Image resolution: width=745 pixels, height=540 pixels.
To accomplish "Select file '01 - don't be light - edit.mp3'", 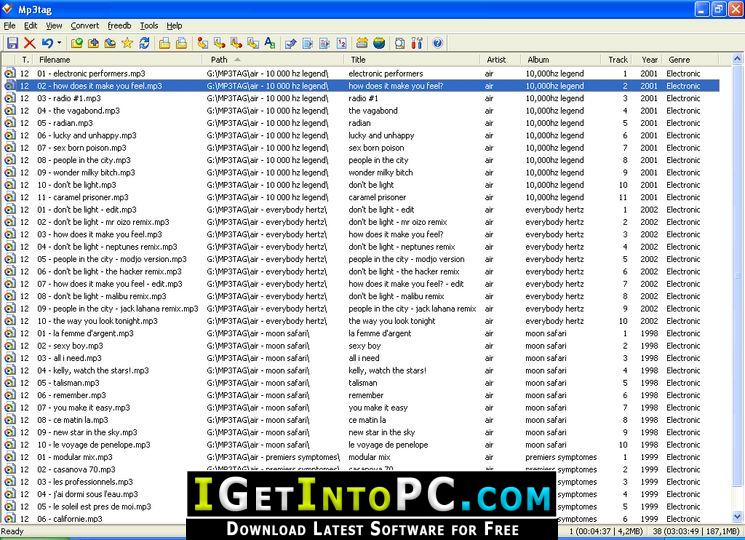I will [x=87, y=209].
